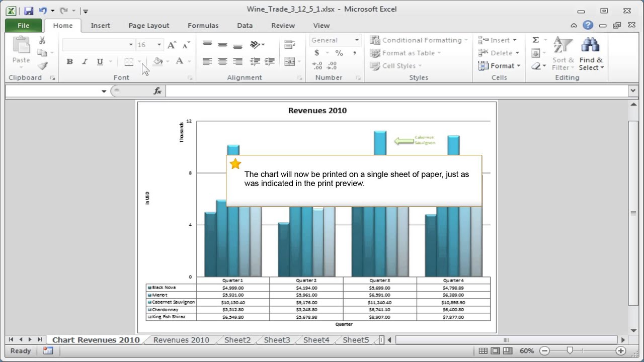This screenshot has width=644, height=362.
Task: Toggle Align Text Right
Action: click(237, 62)
